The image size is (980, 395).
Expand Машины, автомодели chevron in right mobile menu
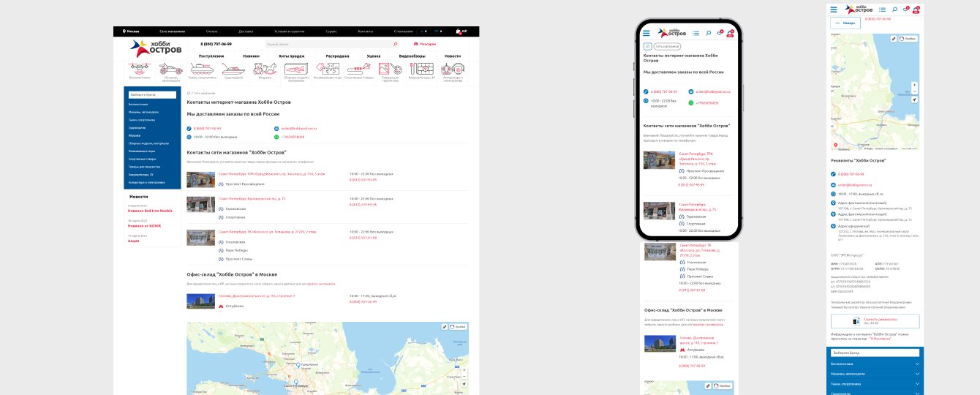[917, 373]
